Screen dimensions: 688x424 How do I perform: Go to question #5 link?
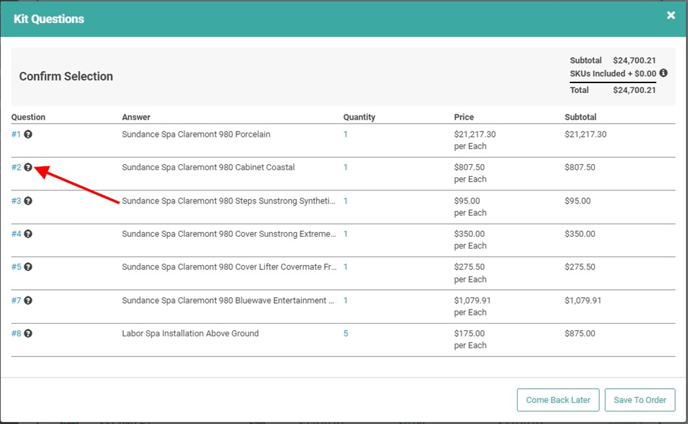[16, 267]
